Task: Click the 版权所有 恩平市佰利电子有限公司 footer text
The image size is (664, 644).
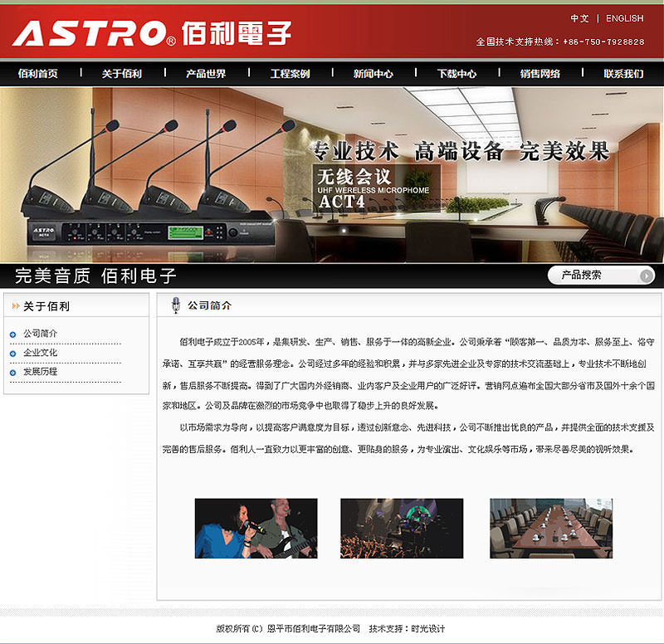Action: 288,629
